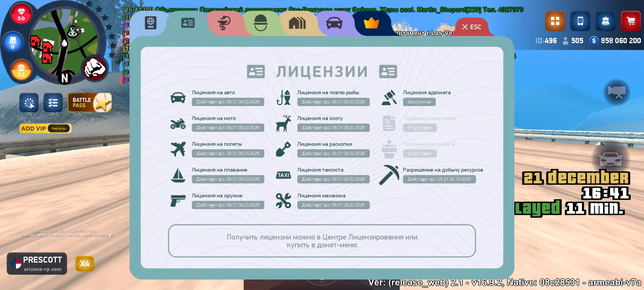The height and width of the screenshot is (290, 644).
Task: Open the phone icon in top bar
Action: click(580, 21)
